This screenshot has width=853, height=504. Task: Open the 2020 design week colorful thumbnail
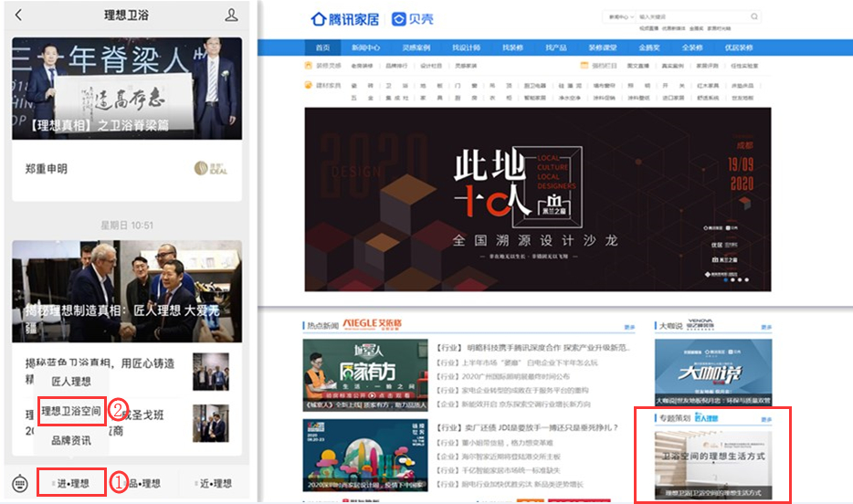point(365,455)
